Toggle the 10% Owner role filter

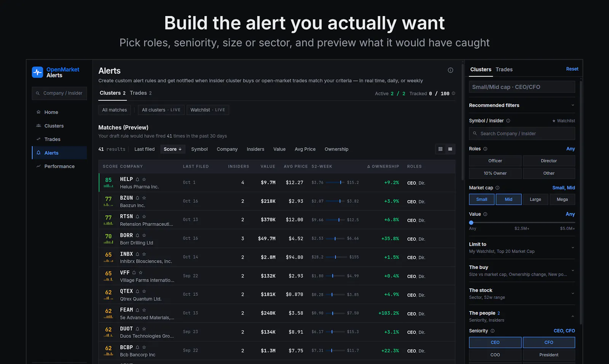pyautogui.click(x=495, y=173)
